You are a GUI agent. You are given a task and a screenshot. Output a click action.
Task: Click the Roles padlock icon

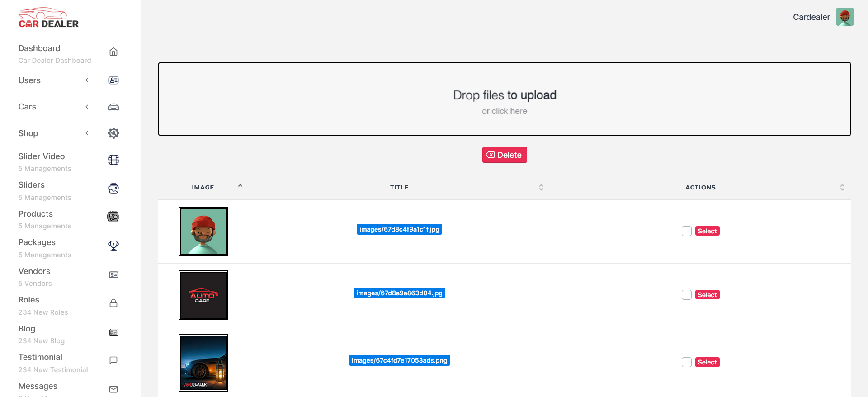[x=113, y=303]
